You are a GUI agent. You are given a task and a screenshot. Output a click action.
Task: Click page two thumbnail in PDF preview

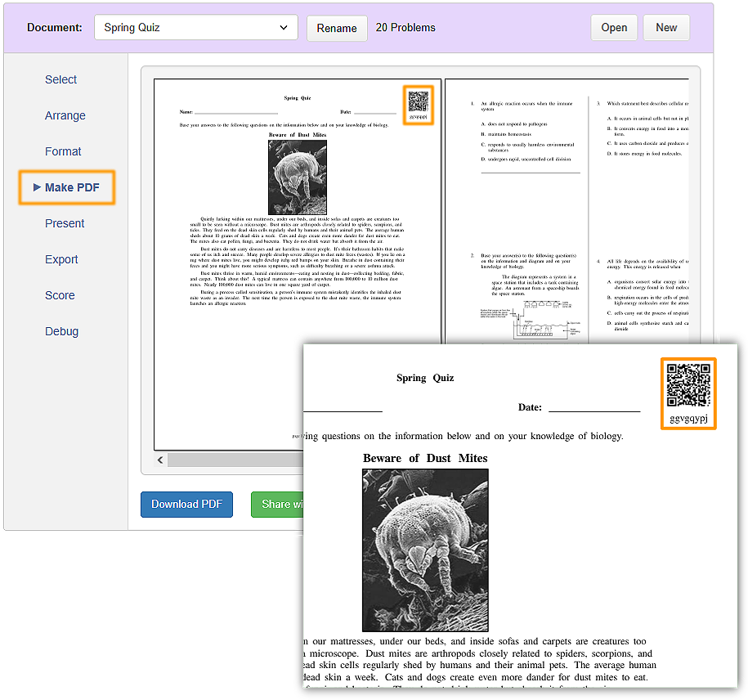pos(567,211)
